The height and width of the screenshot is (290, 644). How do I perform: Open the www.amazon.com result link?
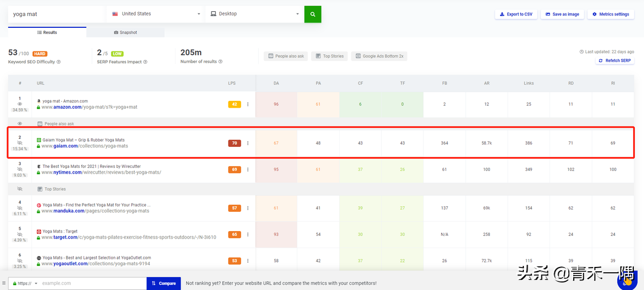pos(90,107)
